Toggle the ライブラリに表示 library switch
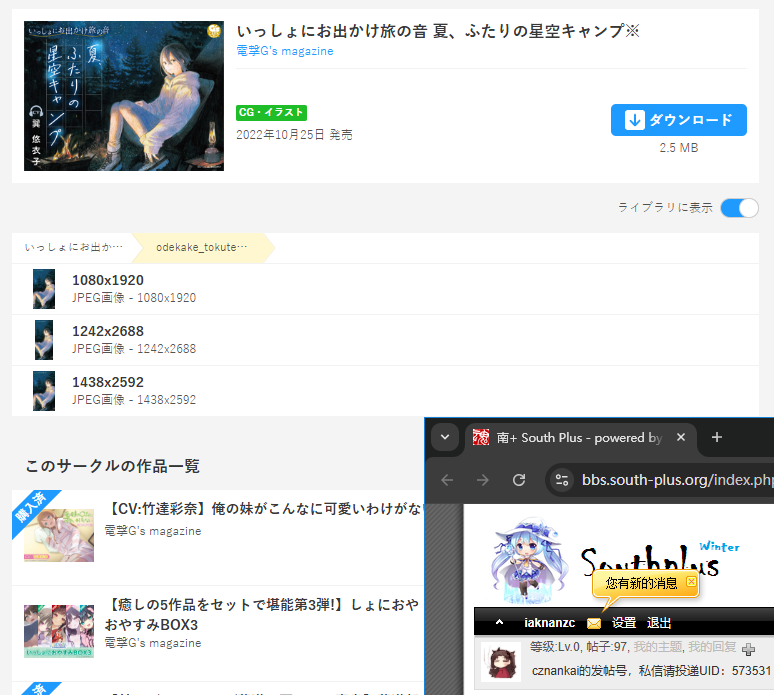The image size is (774, 695). pos(739,208)
